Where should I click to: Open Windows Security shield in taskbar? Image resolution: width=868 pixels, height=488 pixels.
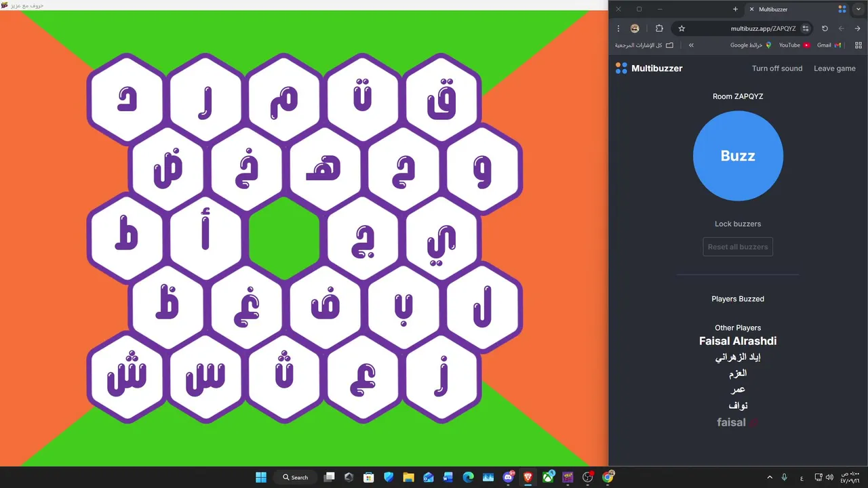pos(389,477)
